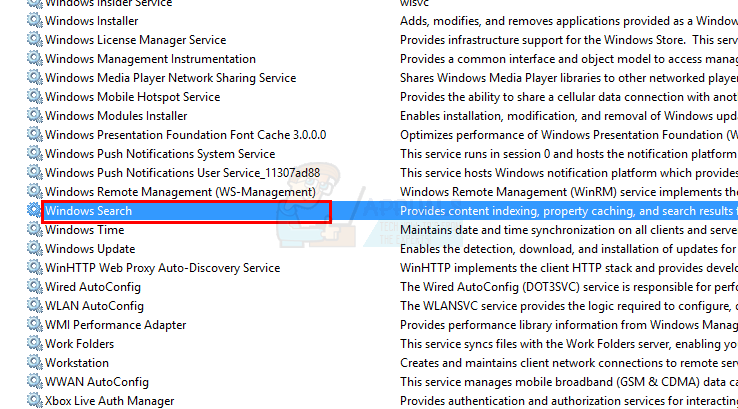Viewport: 738px width, 409px height.
Task: Click gear icon next to Work Folders
Action: pyautogui.click(x=34, y=343)
